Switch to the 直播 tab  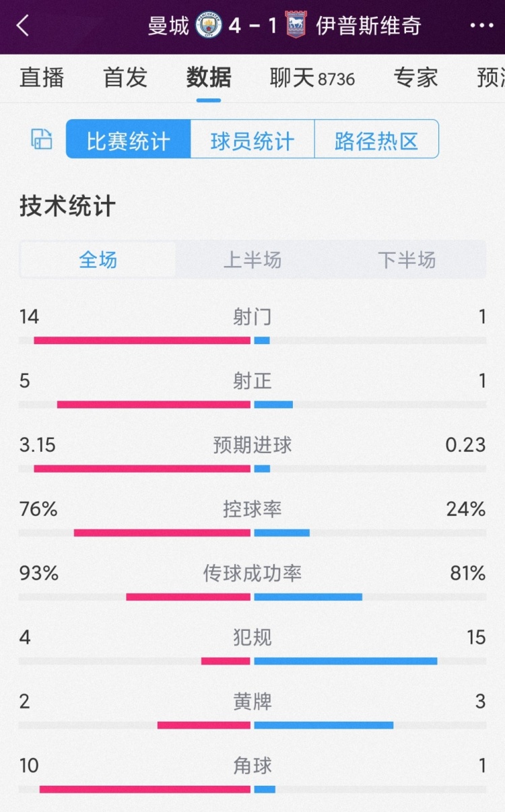[x=42, y=77]
